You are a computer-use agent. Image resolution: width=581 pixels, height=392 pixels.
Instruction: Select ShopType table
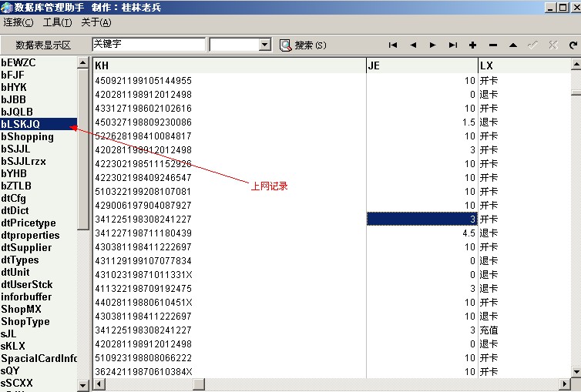point(25,322)
